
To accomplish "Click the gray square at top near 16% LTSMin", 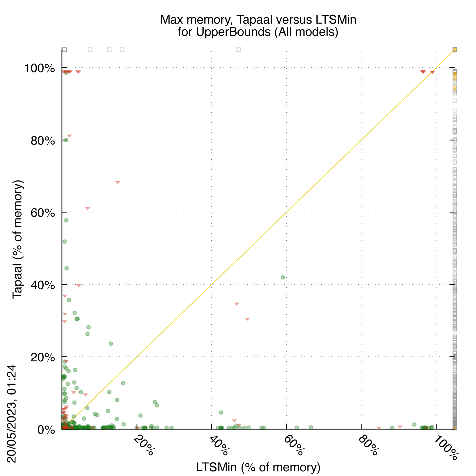I will pos(122,50).
